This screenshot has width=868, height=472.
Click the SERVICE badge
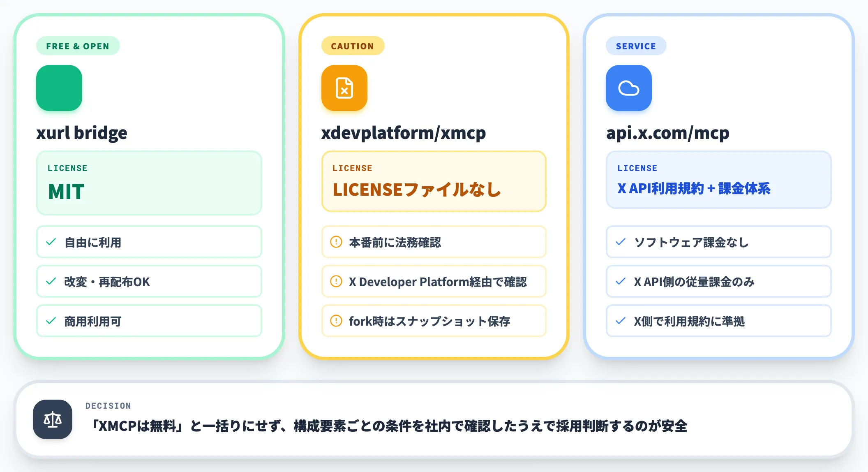tap(636, 46)
